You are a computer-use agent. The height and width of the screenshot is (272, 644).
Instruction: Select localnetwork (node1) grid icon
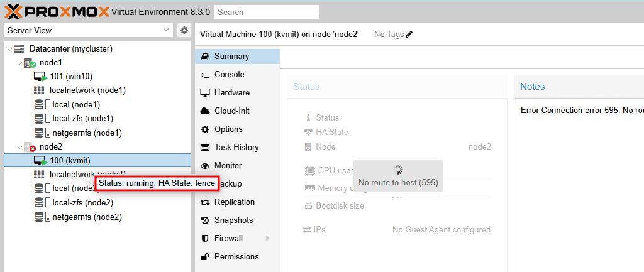39,90
